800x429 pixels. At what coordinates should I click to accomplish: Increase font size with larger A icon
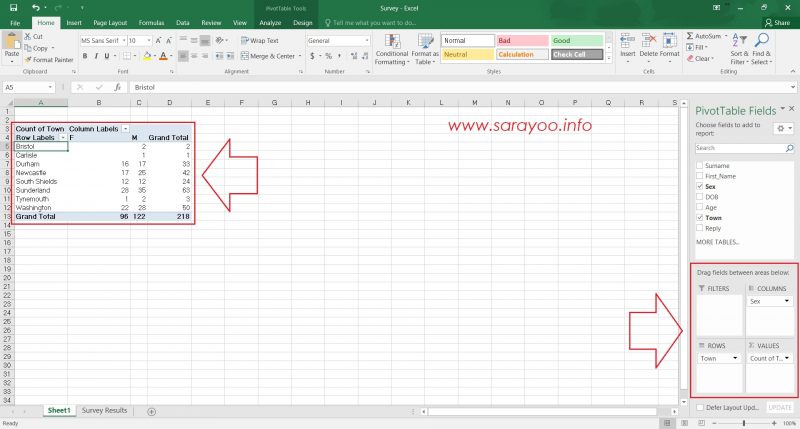pos(158,40)
